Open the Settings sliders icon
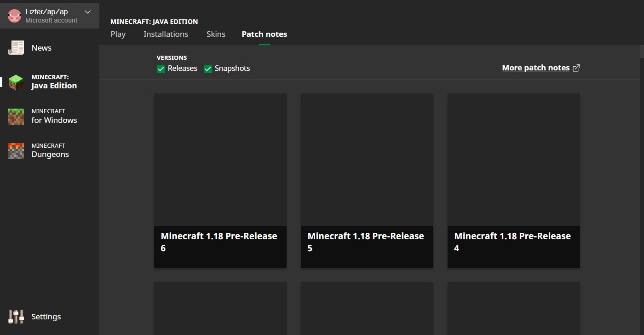Screen dimensions: 644x335 16,317
